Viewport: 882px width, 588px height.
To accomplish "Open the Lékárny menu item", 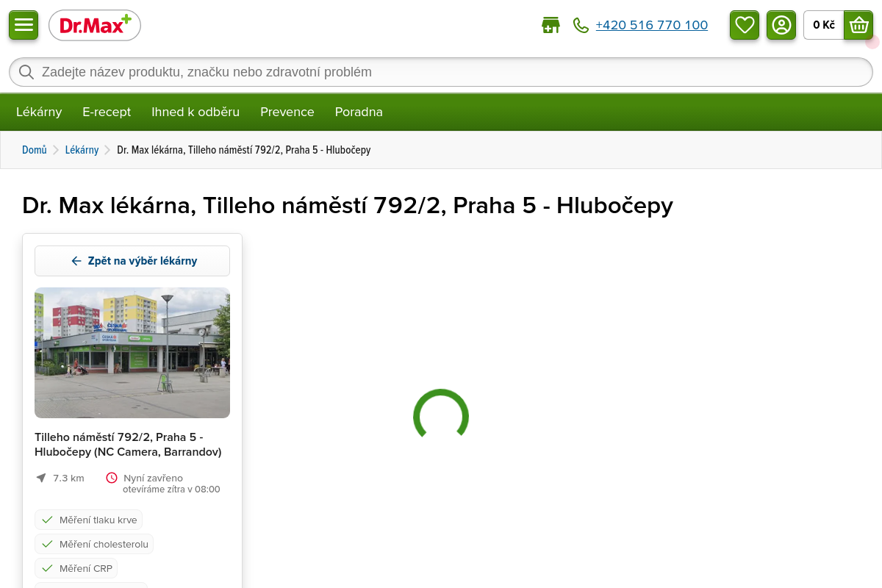I will 39,112.
